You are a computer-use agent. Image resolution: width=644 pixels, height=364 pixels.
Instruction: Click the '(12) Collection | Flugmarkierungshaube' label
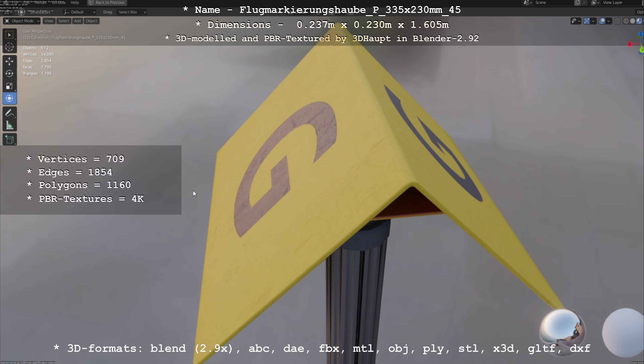pos(74,38)
